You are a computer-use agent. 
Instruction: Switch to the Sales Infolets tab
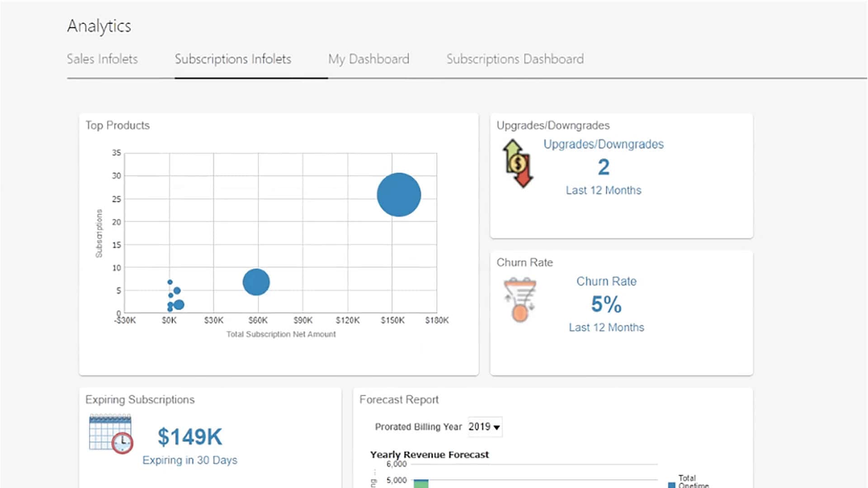[102, 59]
